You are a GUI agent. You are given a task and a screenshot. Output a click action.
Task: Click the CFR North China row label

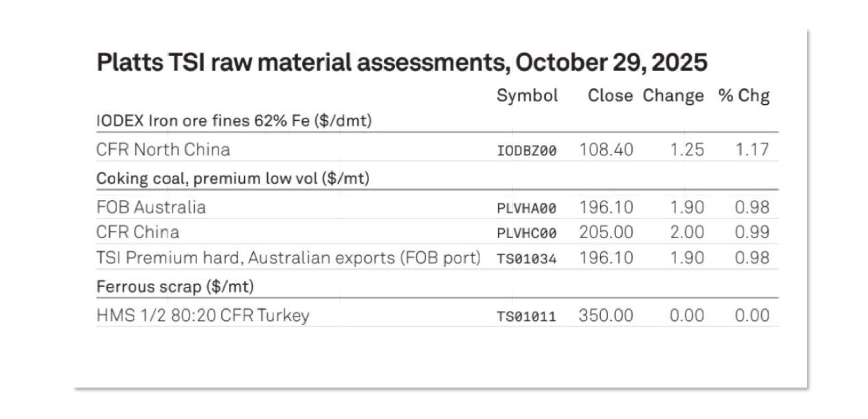tap(163, 149)
